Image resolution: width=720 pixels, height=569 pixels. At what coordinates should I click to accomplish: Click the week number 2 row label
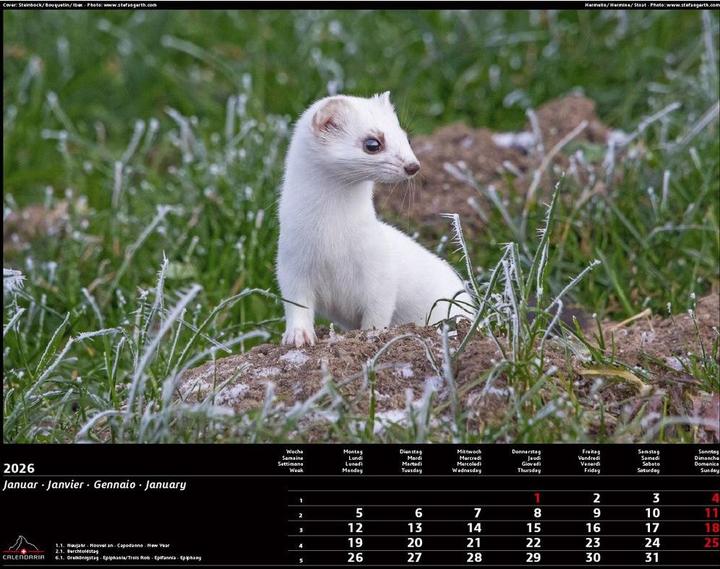[x=301, y=515]
